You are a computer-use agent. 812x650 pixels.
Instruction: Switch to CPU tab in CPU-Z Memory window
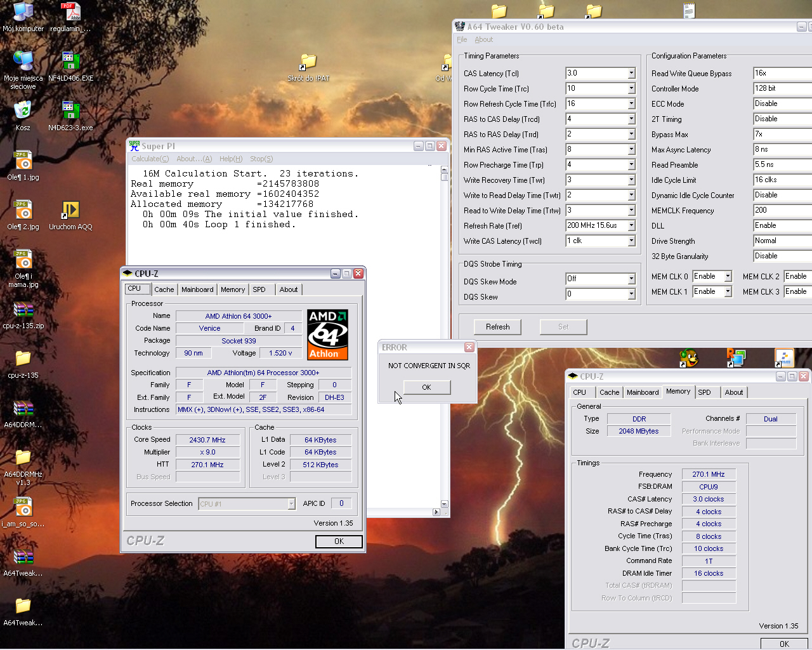[580, 392]
